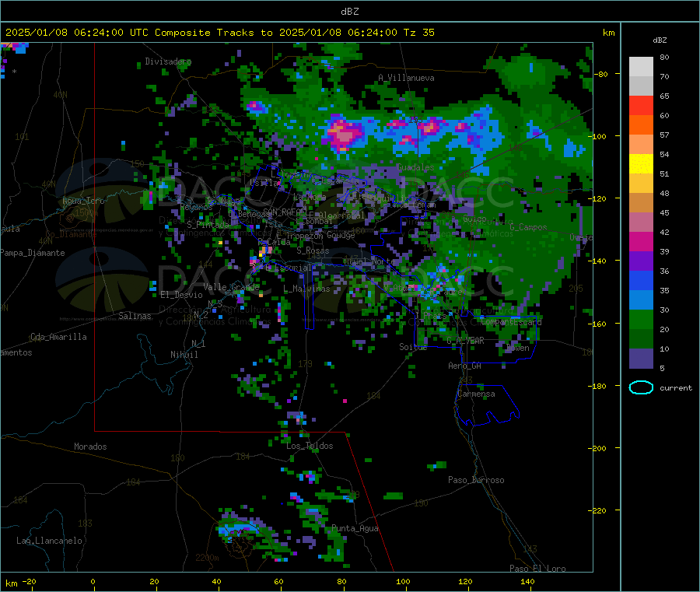
Task: Click the -140 km axis tick label
Action: (599, 261)
